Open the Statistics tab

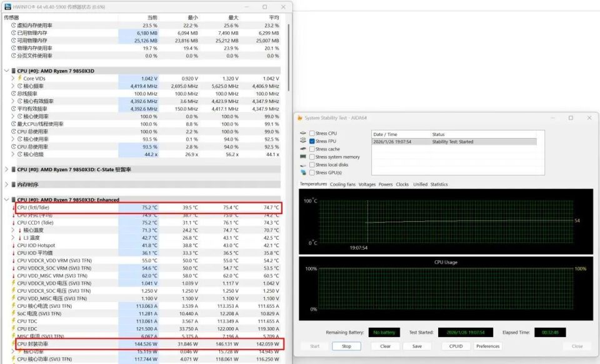(x=439, y=184)
